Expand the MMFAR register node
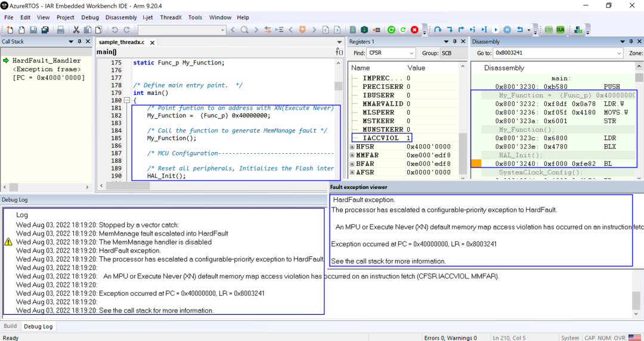Viewport: 644px width, 341px height. tap(352, 156)
